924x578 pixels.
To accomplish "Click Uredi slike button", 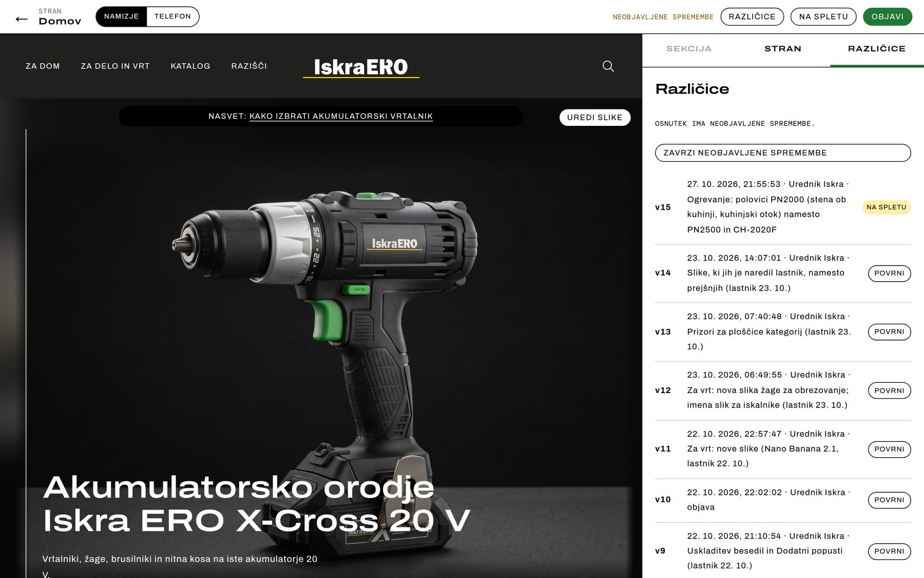I will click(594, 117).
